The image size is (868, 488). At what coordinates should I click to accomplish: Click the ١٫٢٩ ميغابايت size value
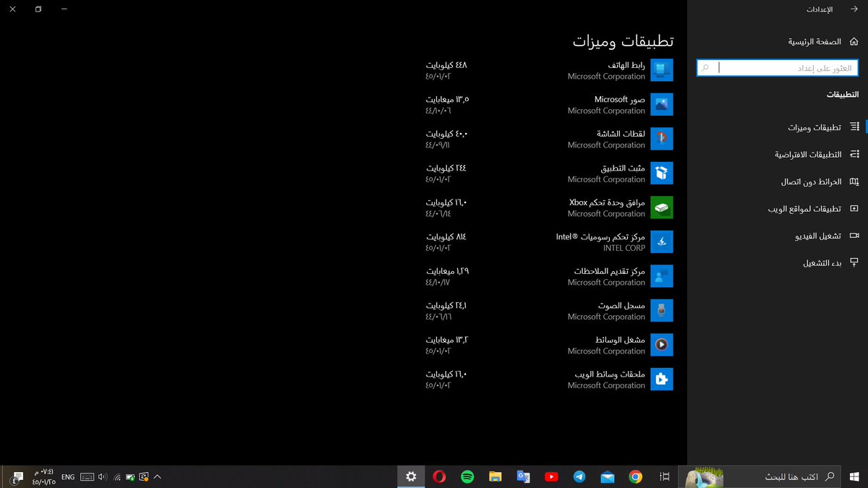click(447, 271)
